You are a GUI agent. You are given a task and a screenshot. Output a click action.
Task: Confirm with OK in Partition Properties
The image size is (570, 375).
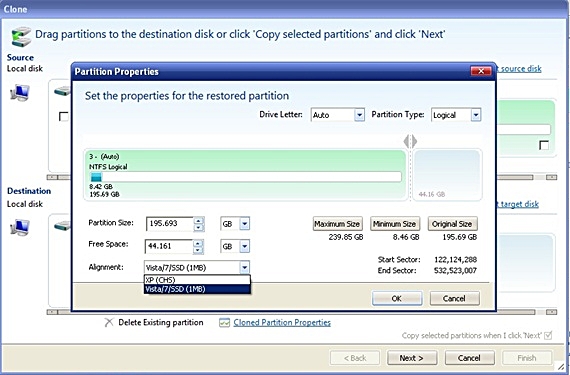tap(397, 298)
